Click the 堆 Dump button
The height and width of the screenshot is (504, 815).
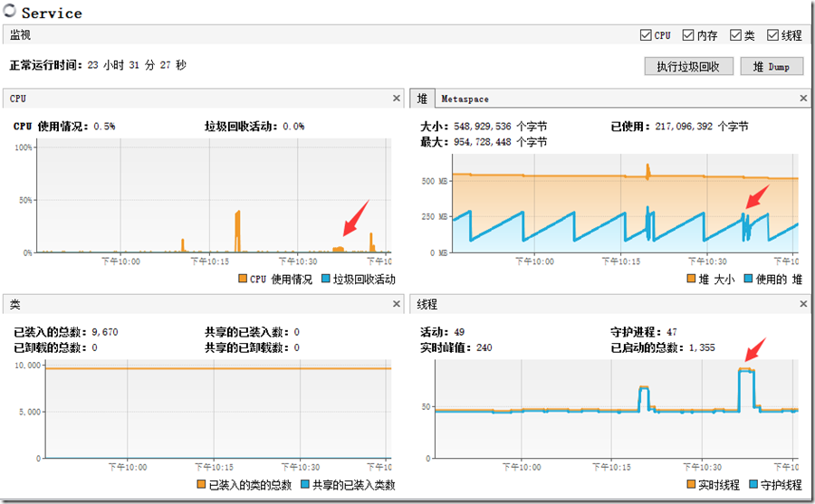point(772,67)
